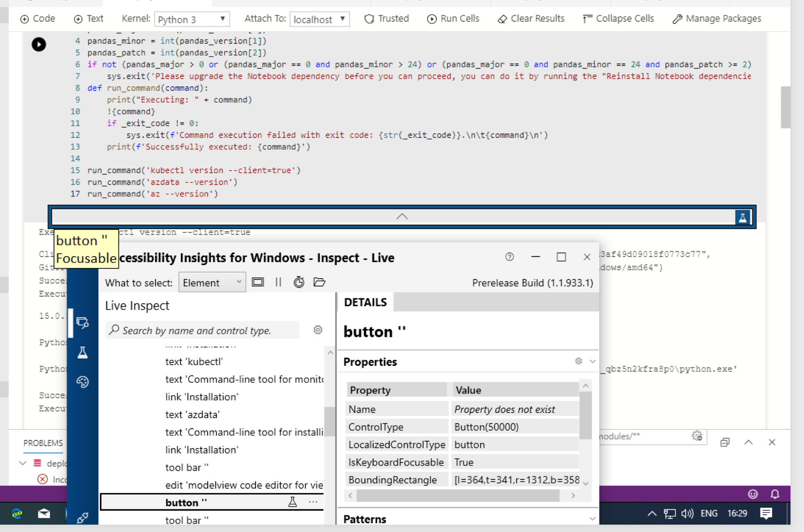804x532 pixels.
Task: Select the DETAILS tab
Action: point(365,302)
